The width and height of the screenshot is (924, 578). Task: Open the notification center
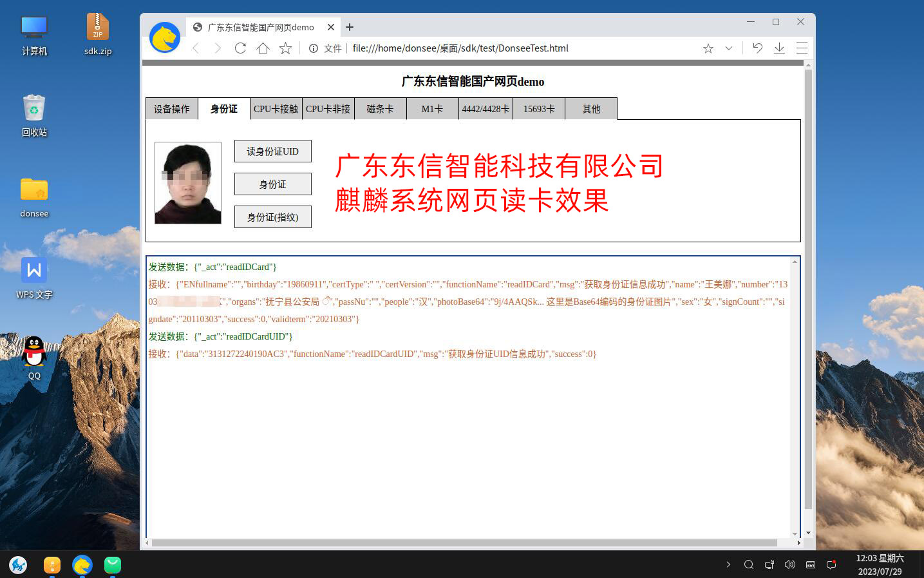point(831,564)
